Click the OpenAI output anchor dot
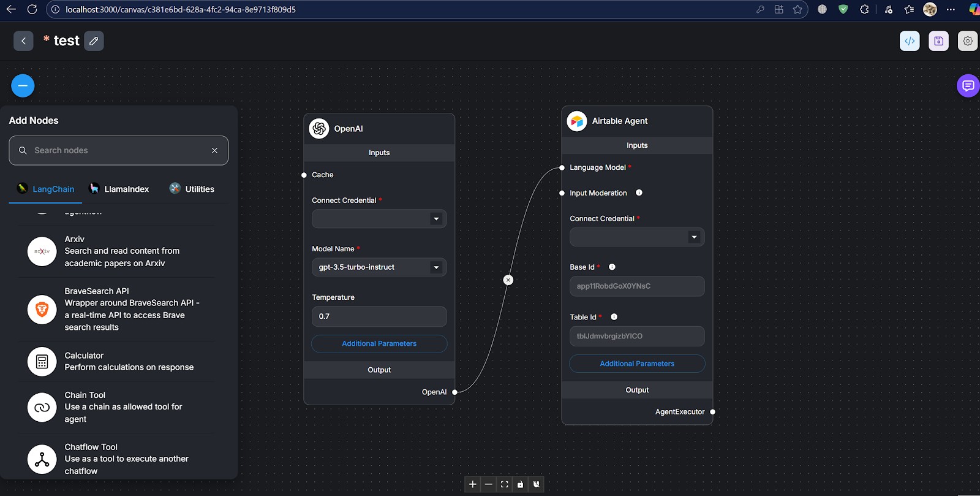 click(455, 392)
